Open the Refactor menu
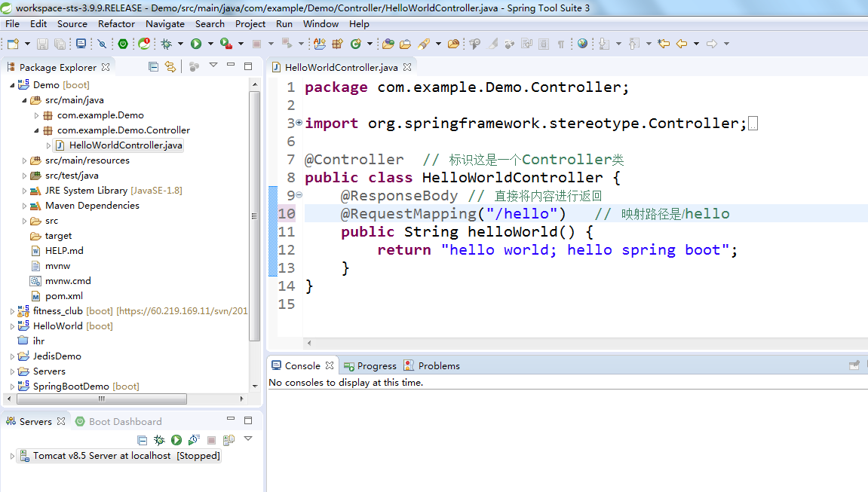 116,24
